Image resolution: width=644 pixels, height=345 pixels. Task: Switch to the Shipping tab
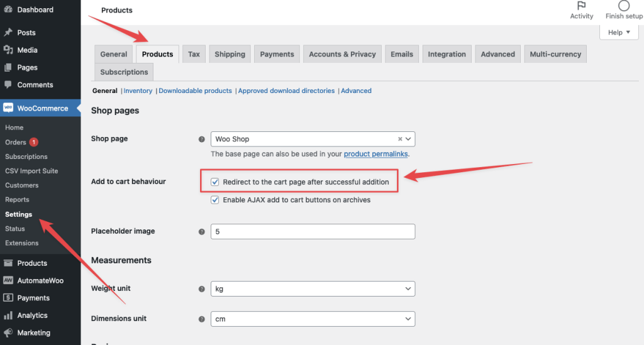coord(230,54)
